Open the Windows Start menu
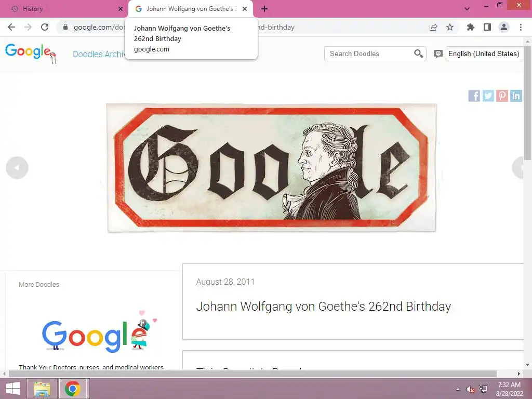Screen dimensions: 532x399 13,389
